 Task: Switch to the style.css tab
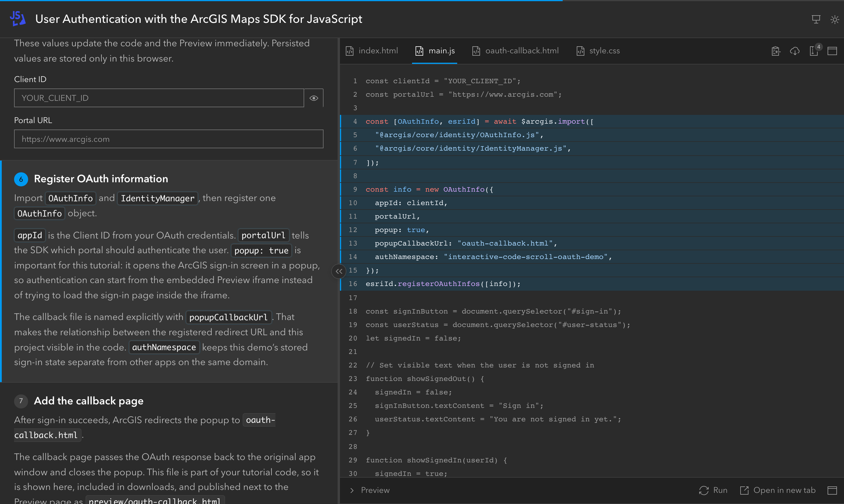tap(598, 51)
